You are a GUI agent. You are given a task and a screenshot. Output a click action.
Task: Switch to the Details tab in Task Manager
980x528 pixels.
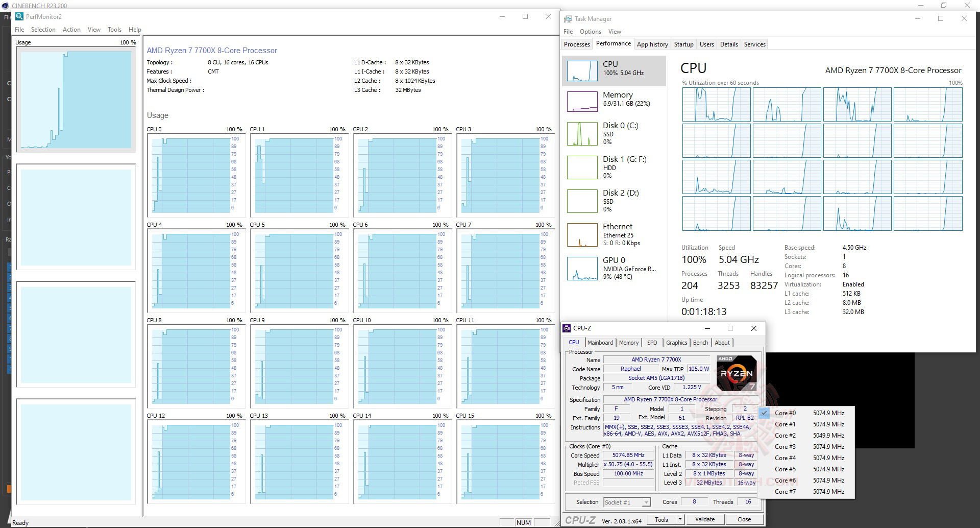coord(729,44)
